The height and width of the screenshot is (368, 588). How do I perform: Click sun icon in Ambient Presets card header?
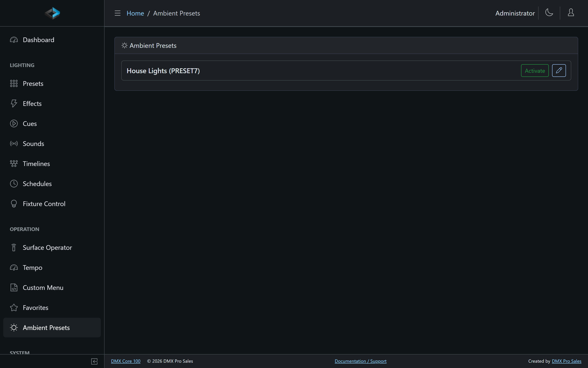click(124, 46)
